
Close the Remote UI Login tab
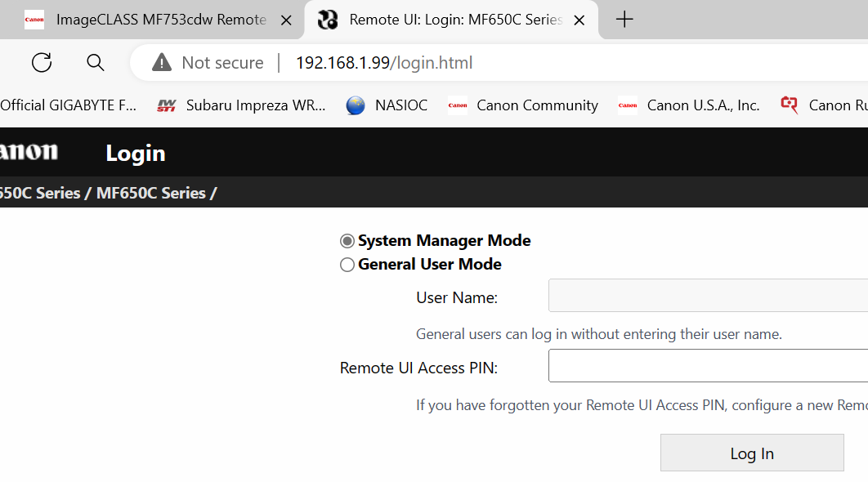tap(579, 20)
